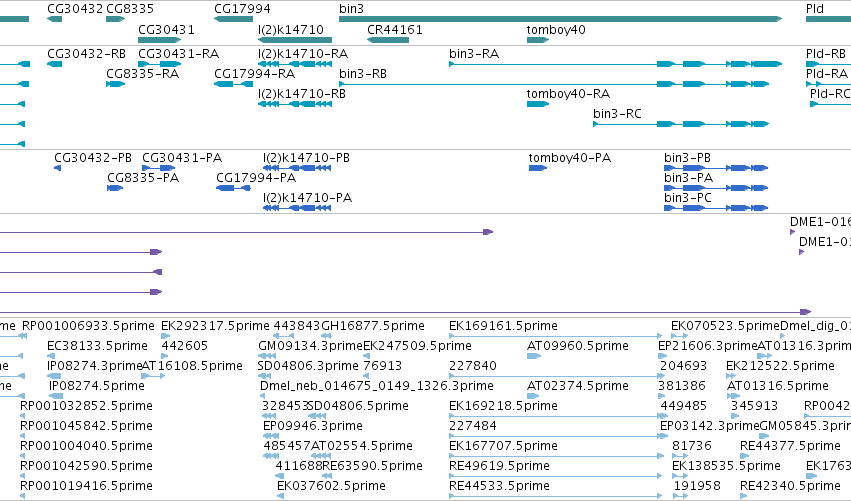The image size is (851, 501).
Task: Select the IP08274.3prime EST label
Action: (x=94, y=366)
